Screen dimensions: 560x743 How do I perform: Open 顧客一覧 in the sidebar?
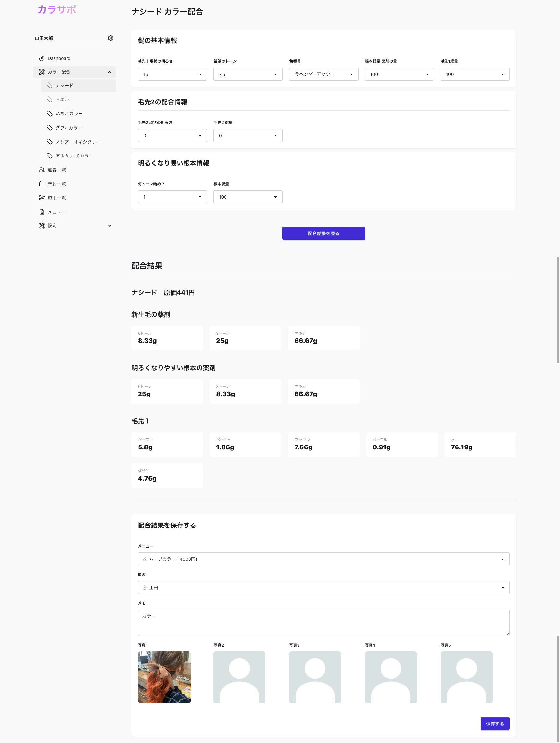[75, 170]
